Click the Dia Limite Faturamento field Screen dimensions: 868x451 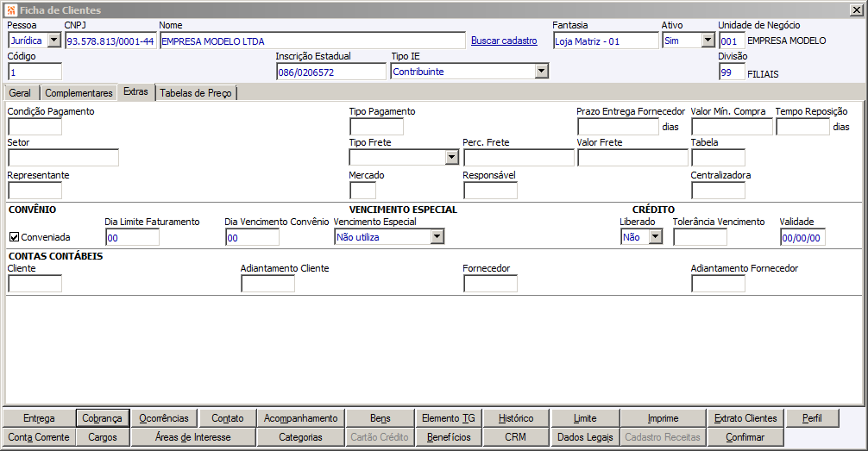click(132, 237)
